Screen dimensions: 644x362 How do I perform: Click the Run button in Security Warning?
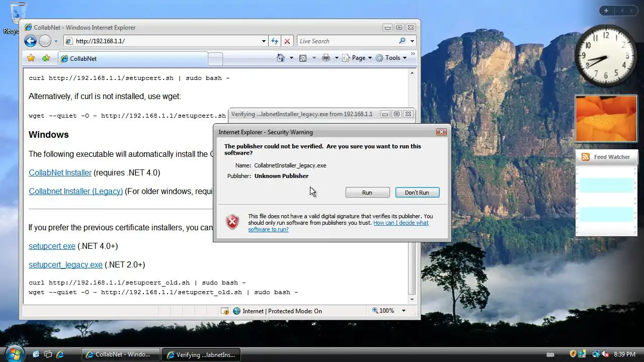tap(367, 193)
